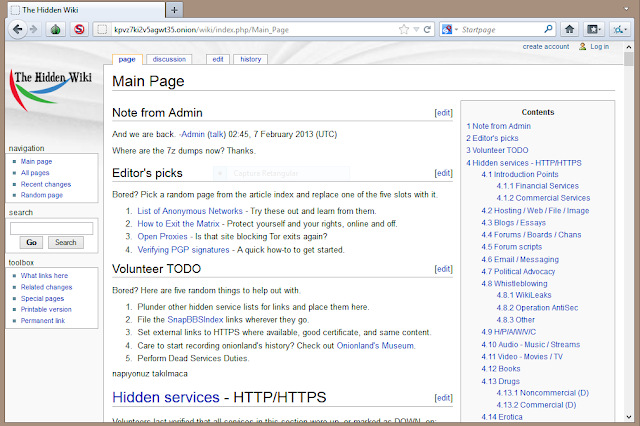The width and height of the screenshot is (640, 426).
Task: Open All pages link
Action: (35, 173)
